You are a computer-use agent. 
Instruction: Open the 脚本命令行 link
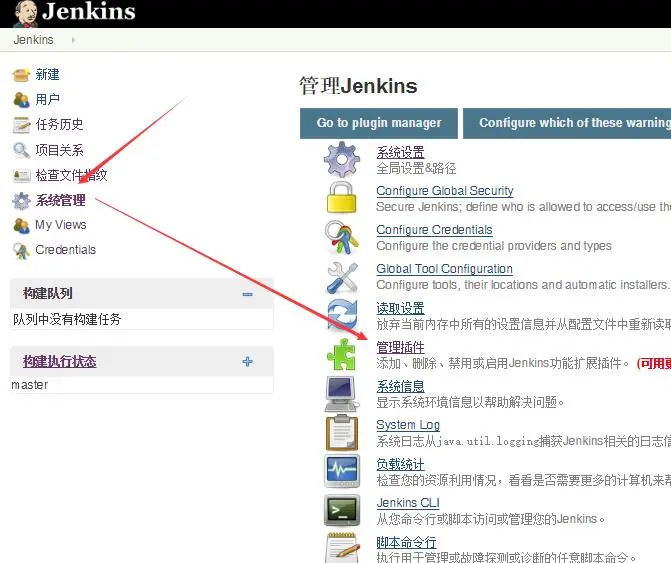(406, 542)
